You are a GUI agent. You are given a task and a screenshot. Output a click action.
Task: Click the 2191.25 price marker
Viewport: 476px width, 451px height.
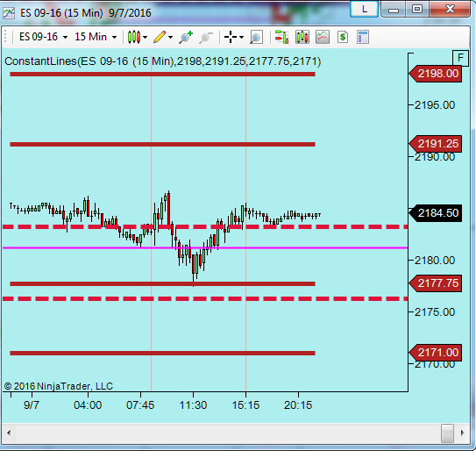click(x=436, y=144)
